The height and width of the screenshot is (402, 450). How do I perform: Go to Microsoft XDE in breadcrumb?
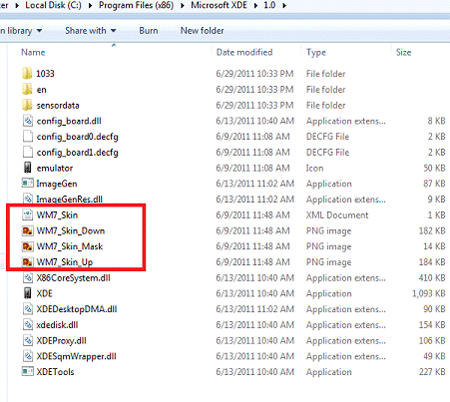(x=219, y=5)
